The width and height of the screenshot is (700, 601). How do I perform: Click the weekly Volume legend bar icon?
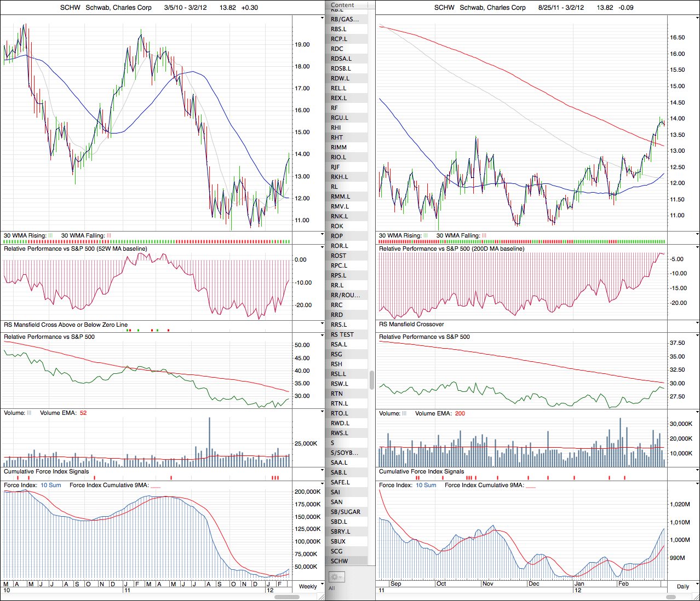30,413
